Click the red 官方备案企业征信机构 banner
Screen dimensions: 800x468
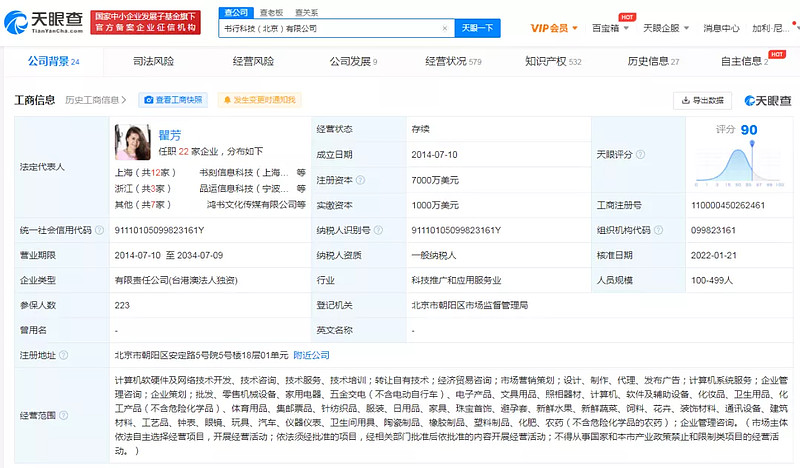tap(145, 22)
